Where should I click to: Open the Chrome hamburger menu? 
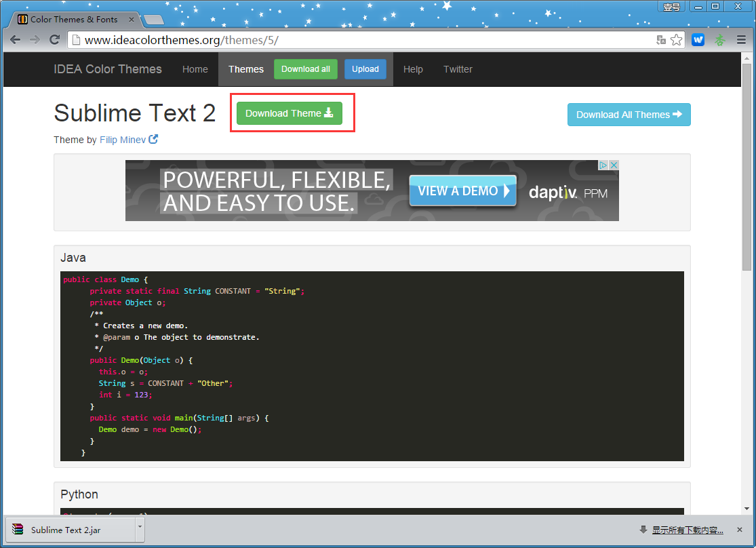coord(741,40)
